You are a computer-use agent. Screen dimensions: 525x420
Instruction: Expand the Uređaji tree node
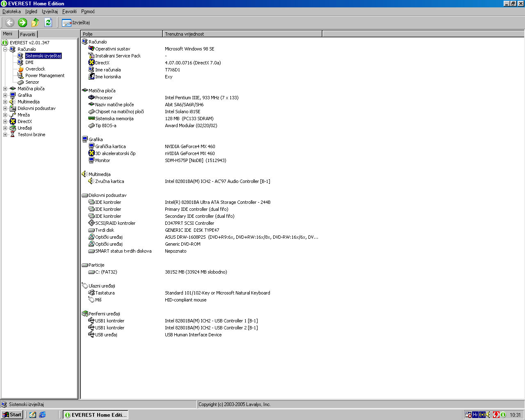click(5, 128)
